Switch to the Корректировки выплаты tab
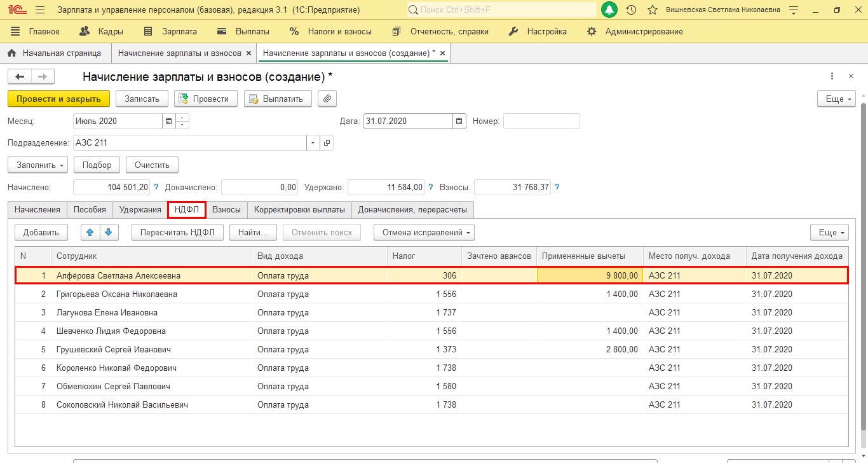The width and height of the screenshot is (868, 463). [x=299, y=209]
